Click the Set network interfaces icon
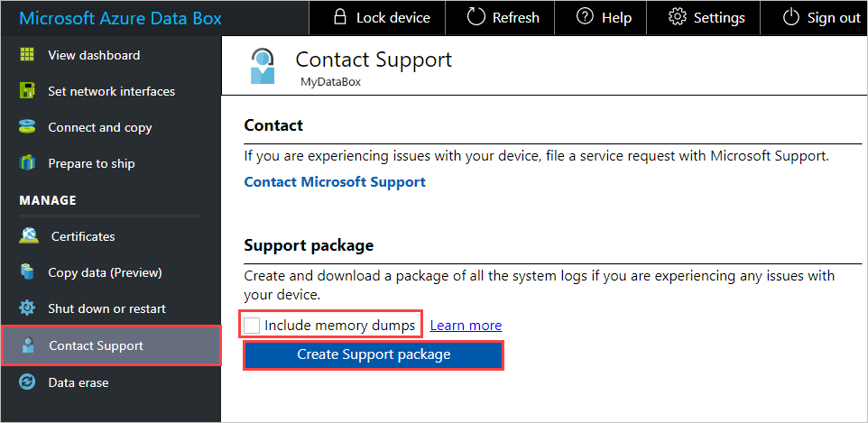 pos(27,91)
